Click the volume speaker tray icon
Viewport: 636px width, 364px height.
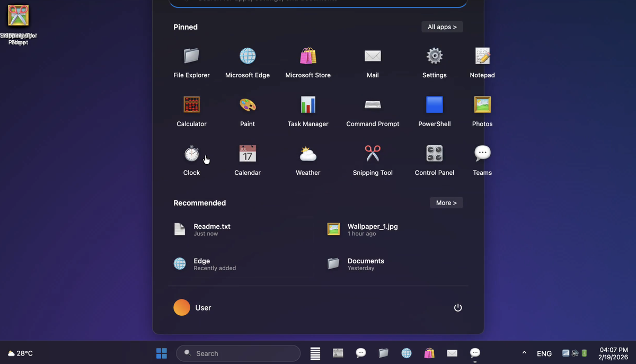click(575, 353)
